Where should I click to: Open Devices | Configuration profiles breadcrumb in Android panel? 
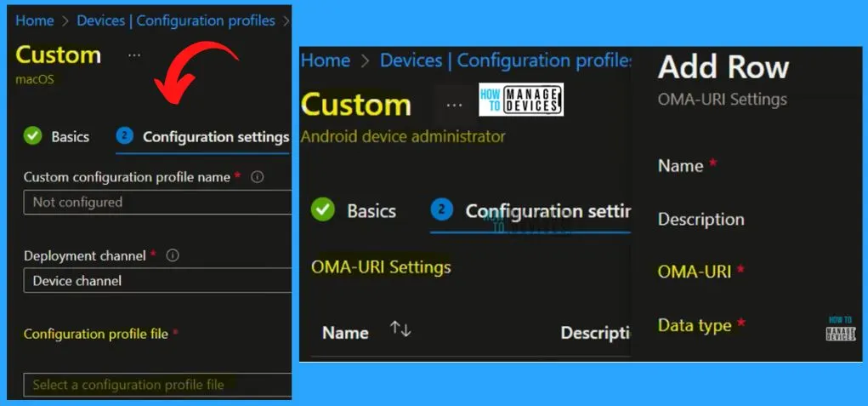click(x=505, y=60)
